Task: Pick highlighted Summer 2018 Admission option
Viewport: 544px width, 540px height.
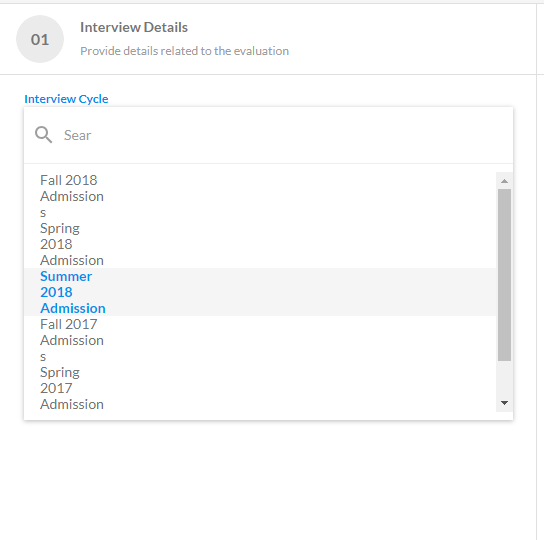Action: click(x=260, y=292)
